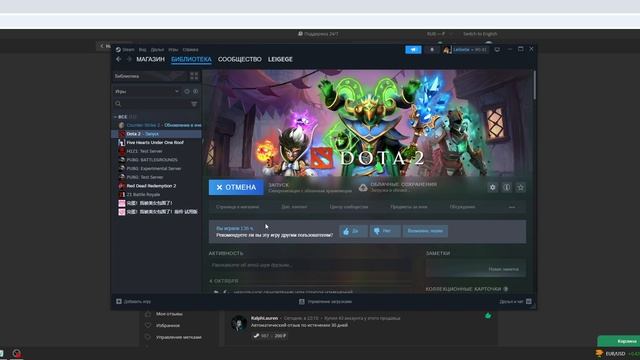This screenshot has width=640, height=360.
Task: Open the DLC content link
Action: (294, 207)
